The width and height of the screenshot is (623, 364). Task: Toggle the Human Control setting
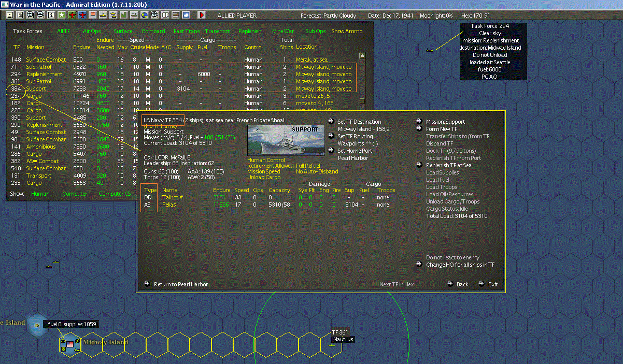click(x=266, y=160)
